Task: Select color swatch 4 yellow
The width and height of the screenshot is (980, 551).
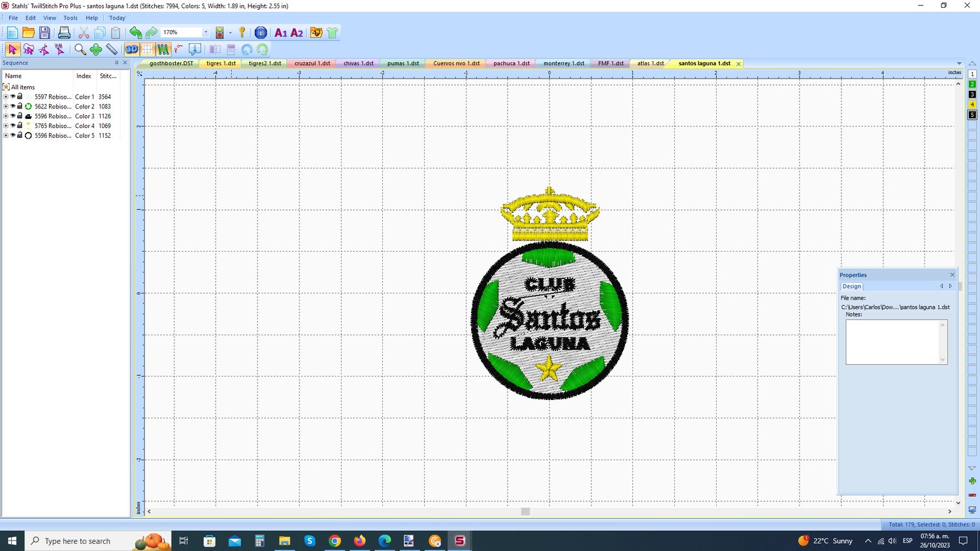Action: [972, 105]
